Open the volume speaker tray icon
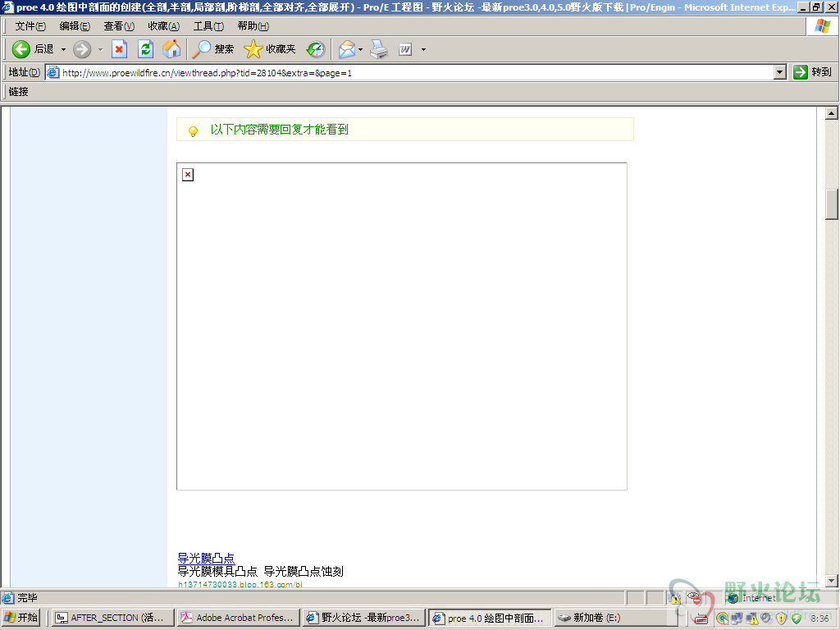This screenshot has width=840, height=630. (x=767, y=619)
